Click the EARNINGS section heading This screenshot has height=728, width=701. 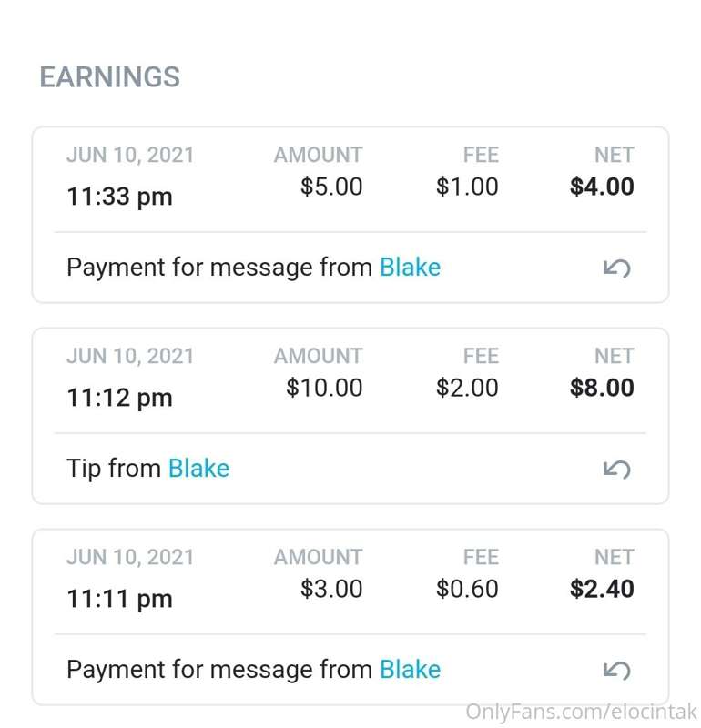click(x=109, y=77)
